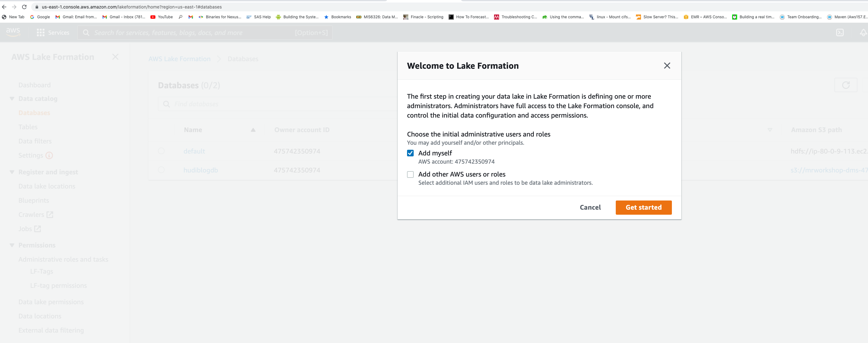Screen dimensions: 868x343
Task: Open Jobs external link in sidebar
Action: pyautogui.click(x=38, y=229)
